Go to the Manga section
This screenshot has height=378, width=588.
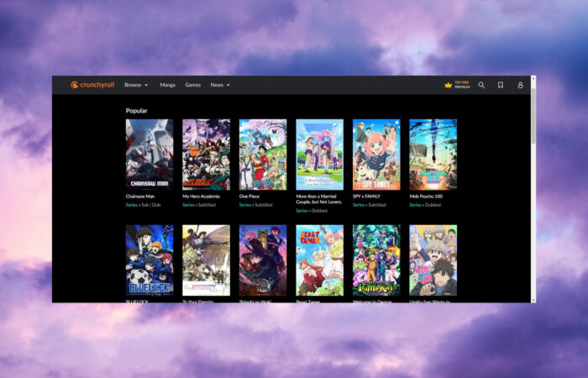[x=168, y=85]
